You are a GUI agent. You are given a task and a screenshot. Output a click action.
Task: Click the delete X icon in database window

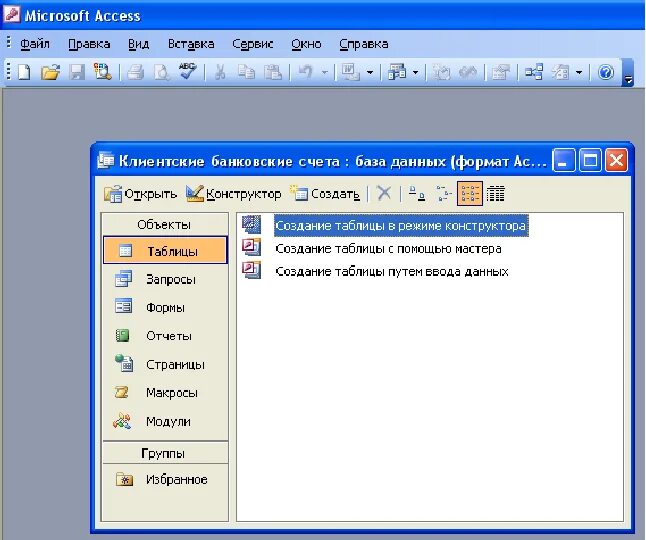click(384, 193)
